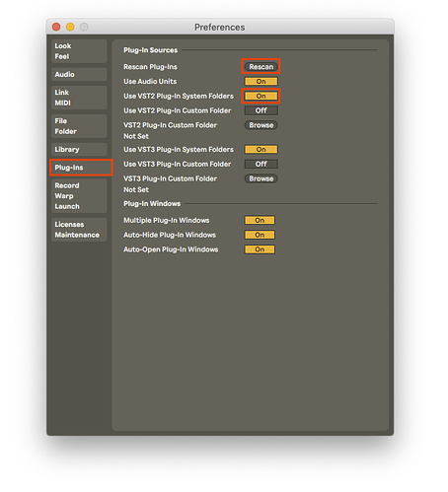The width and height of the screenshot is (448, 492).
Task: Switch to the Audio preferences tab
Action: [79, 74]
